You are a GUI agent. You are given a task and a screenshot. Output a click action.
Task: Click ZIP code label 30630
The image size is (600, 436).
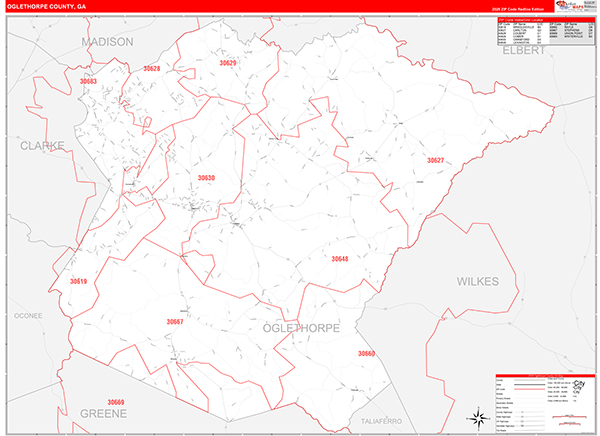pos(206,178)
